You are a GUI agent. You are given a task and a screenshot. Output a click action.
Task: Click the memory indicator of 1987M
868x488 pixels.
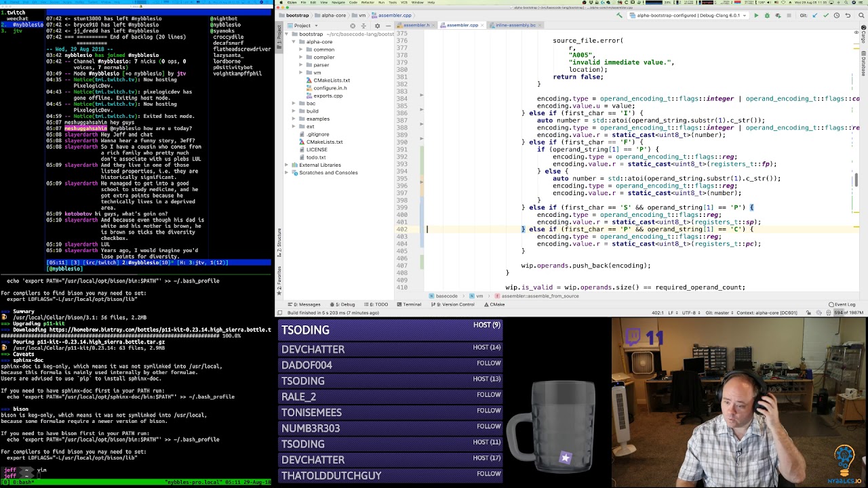(849, 312)
